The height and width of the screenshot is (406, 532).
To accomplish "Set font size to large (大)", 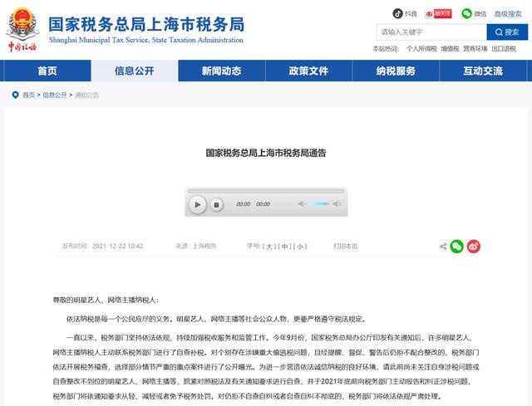I will 269,247.
